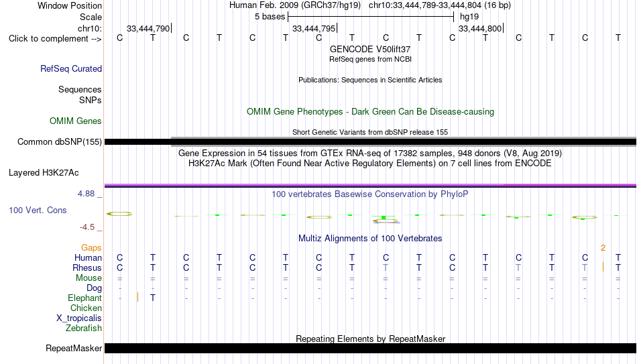This screenshot has height=364, width=637.
Task: Select the chr10: ruler label
Action: point(90,28)
